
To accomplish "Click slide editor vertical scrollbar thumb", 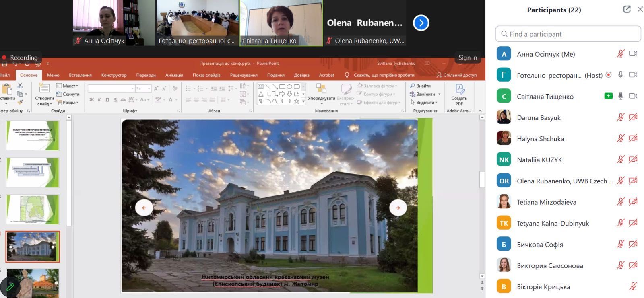I will [482, 179].
